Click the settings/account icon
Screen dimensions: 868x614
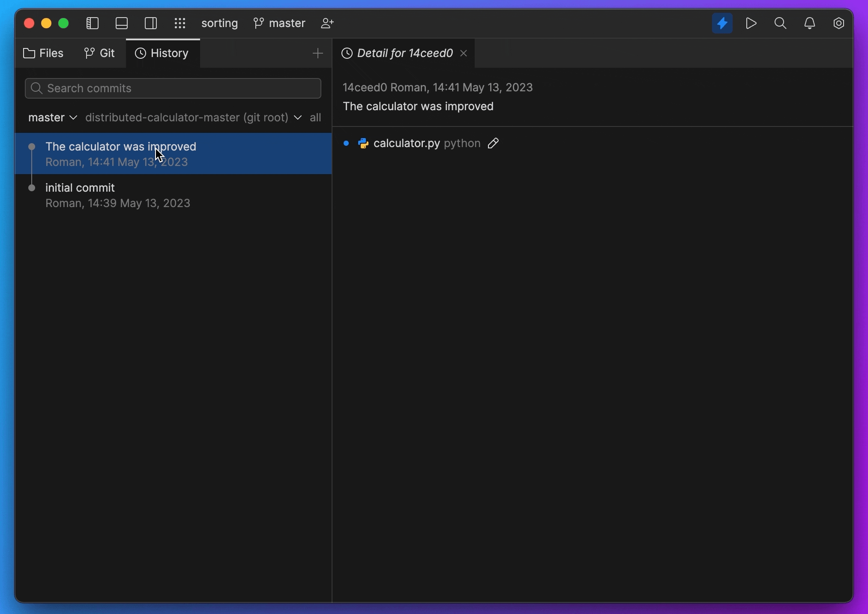(839, 23)
